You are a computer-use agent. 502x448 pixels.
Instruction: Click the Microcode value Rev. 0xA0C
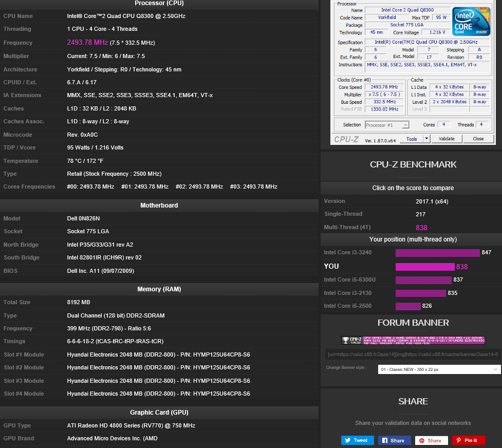click(82, 135)
